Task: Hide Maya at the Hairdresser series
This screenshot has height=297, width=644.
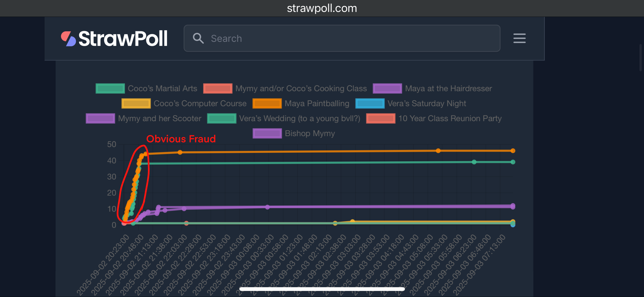Action: pos(387,88)
